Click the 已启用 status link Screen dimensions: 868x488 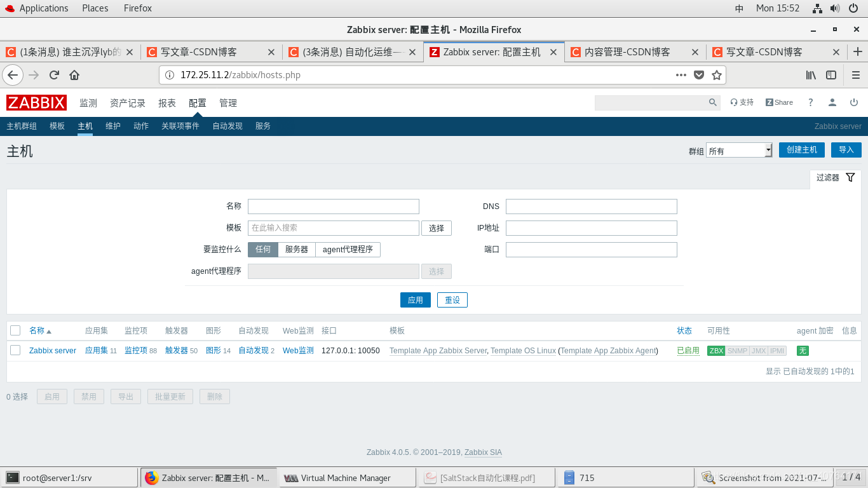point(688,351)
